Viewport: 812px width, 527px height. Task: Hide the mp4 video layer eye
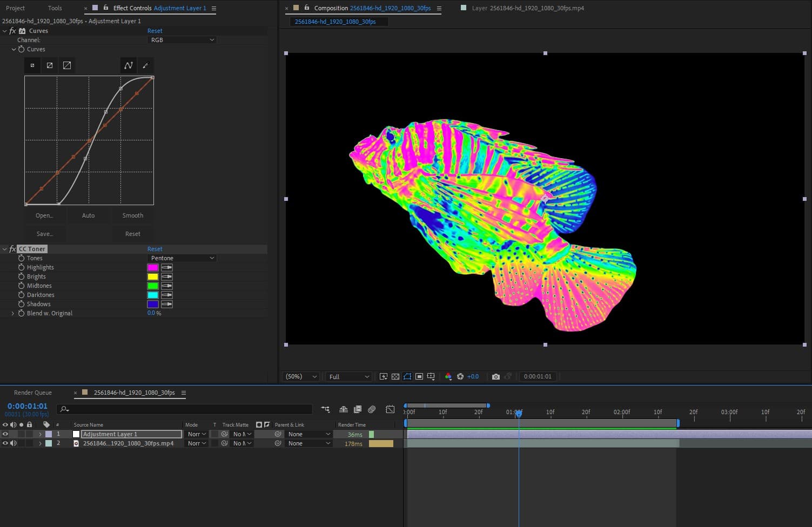pos(5,443)
